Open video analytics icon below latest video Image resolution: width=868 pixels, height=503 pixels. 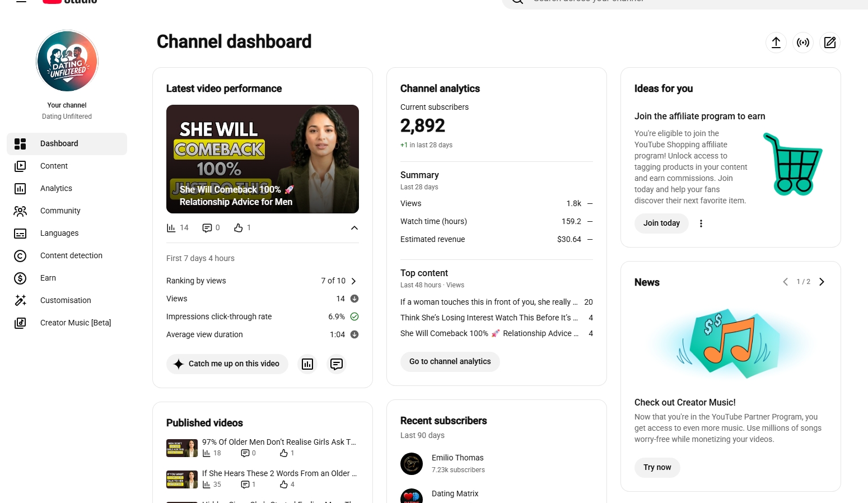(x=307, y=364)
